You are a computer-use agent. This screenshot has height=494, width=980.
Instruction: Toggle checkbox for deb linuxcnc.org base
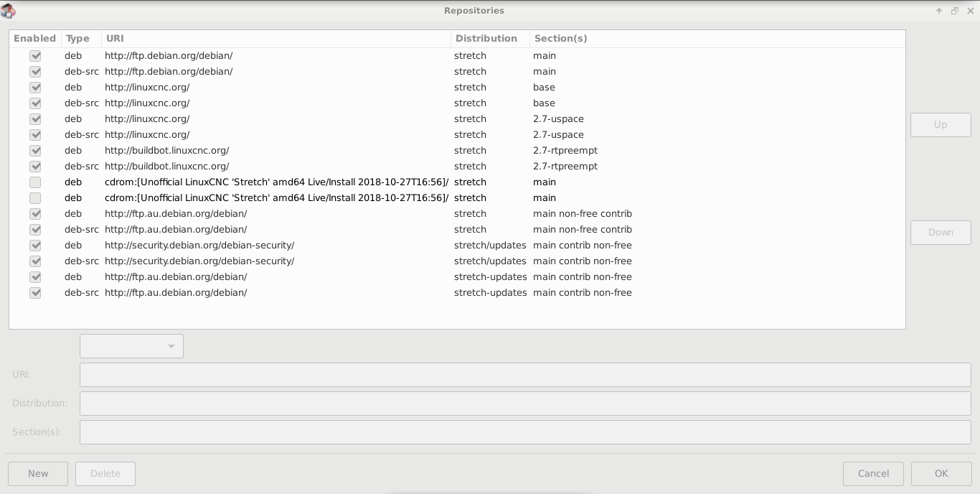pyautogui.click(x=35, y=87)
